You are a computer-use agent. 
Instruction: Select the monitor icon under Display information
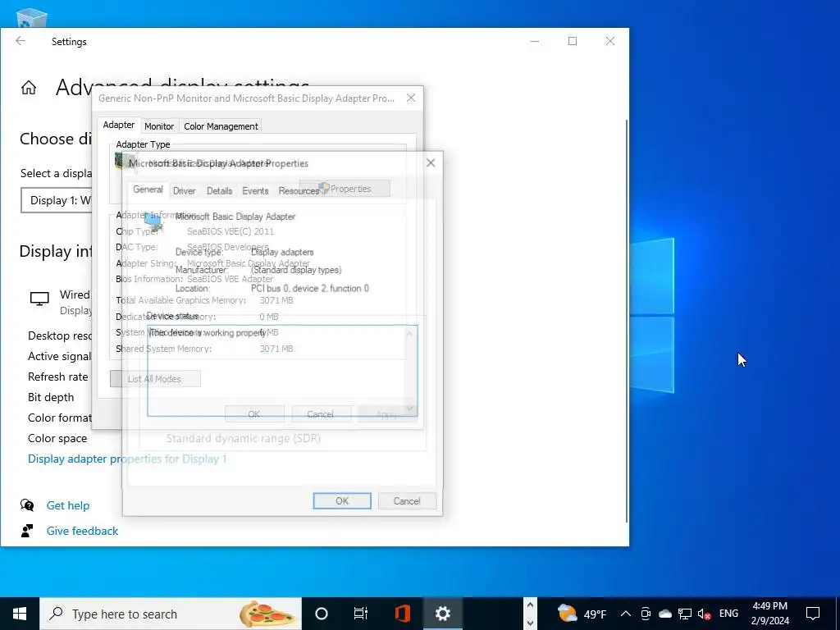pyautogui.click(x=39, y=299)
